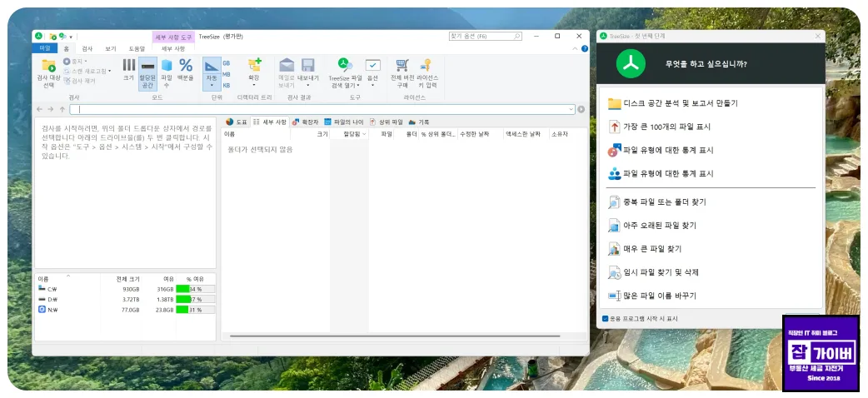Click the details list horizontal scrollbar
This screenshot has height=398, width=868.
pos(395,336)
